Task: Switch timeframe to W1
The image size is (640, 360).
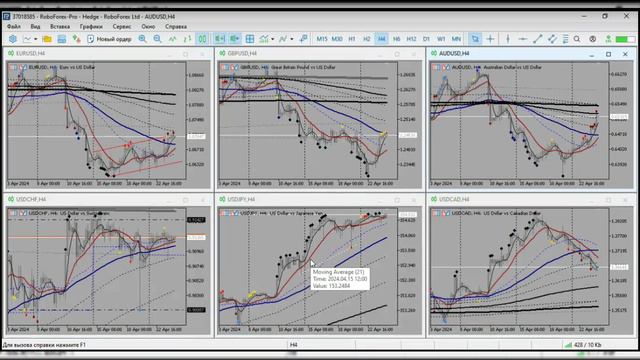Action: pyautogui.click(x=441, y=39)
